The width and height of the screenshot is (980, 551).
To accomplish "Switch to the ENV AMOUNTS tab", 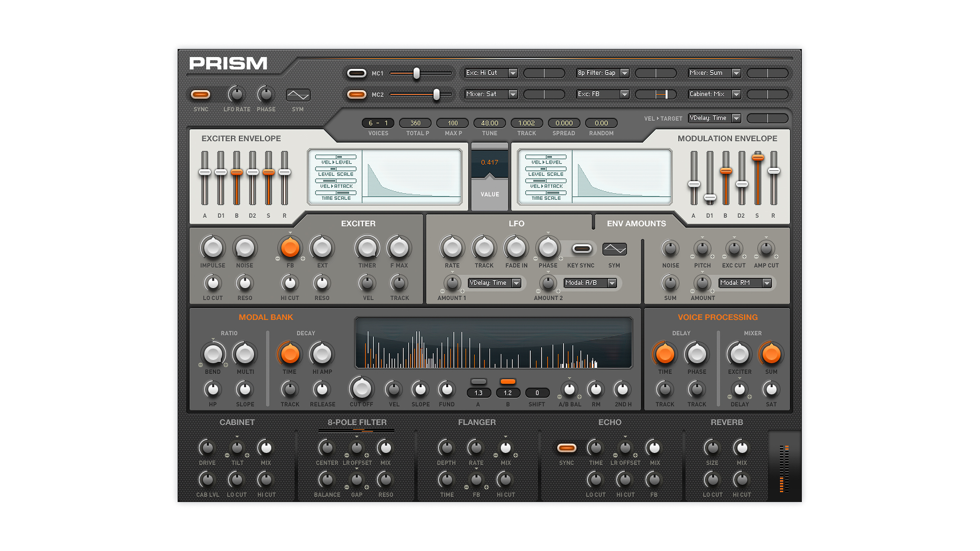I will coord(636,223).
